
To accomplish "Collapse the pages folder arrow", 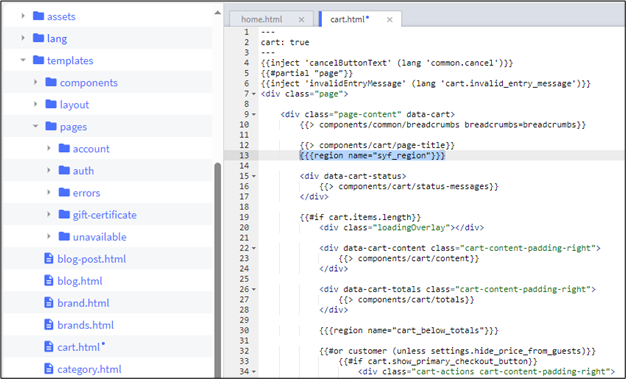I will point(36,126).
